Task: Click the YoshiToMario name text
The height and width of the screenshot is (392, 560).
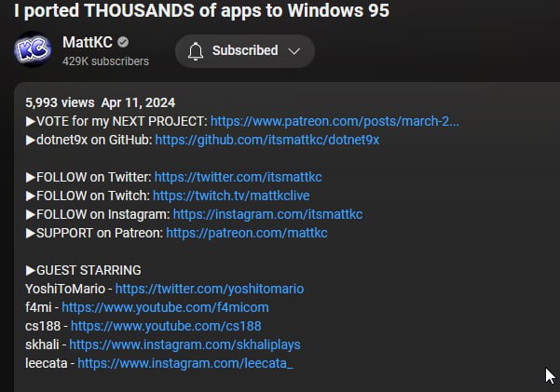Action: pos(65,289)
